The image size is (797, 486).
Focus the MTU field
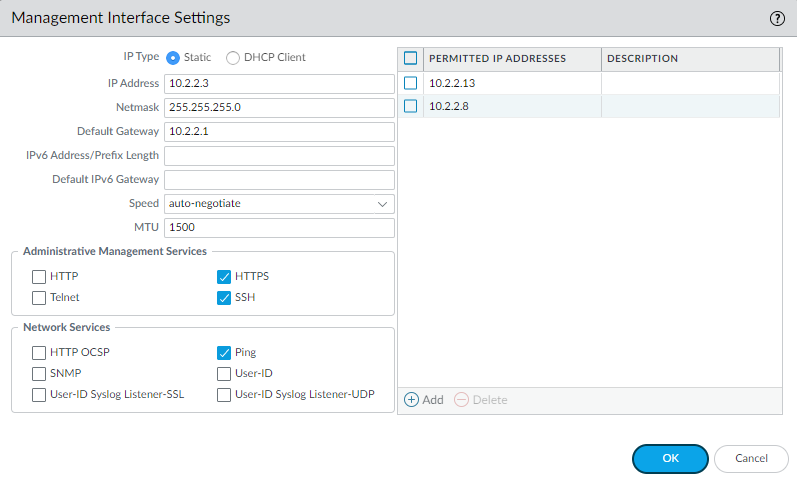(279, 228)
